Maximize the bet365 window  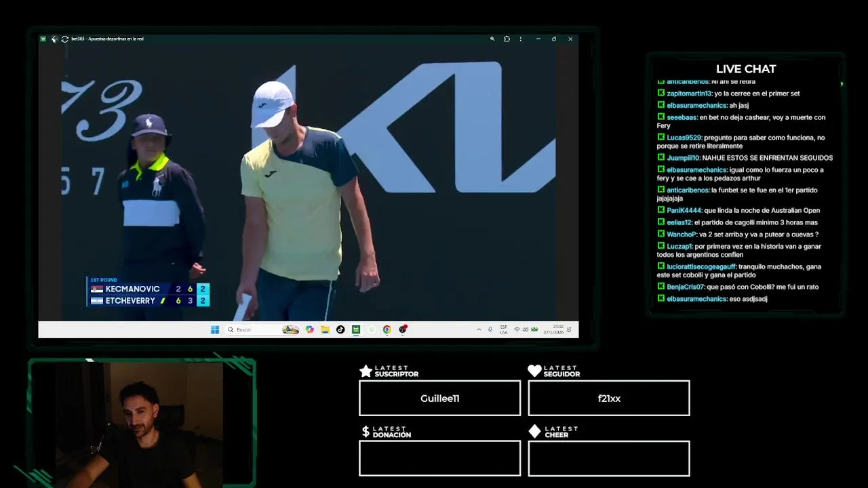pos(554,39)
